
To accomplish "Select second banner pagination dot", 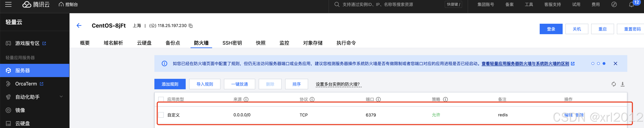I will click(x=598, y=63).
